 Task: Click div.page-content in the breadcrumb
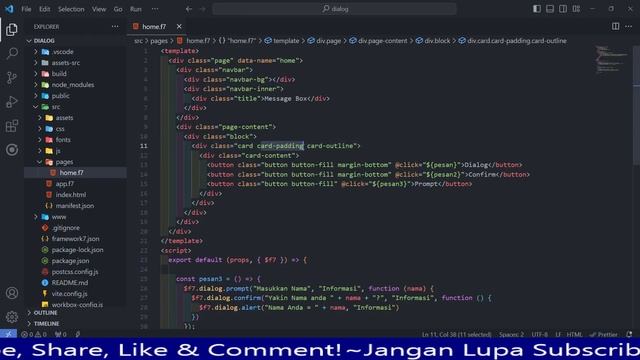(x=378, y=41)
